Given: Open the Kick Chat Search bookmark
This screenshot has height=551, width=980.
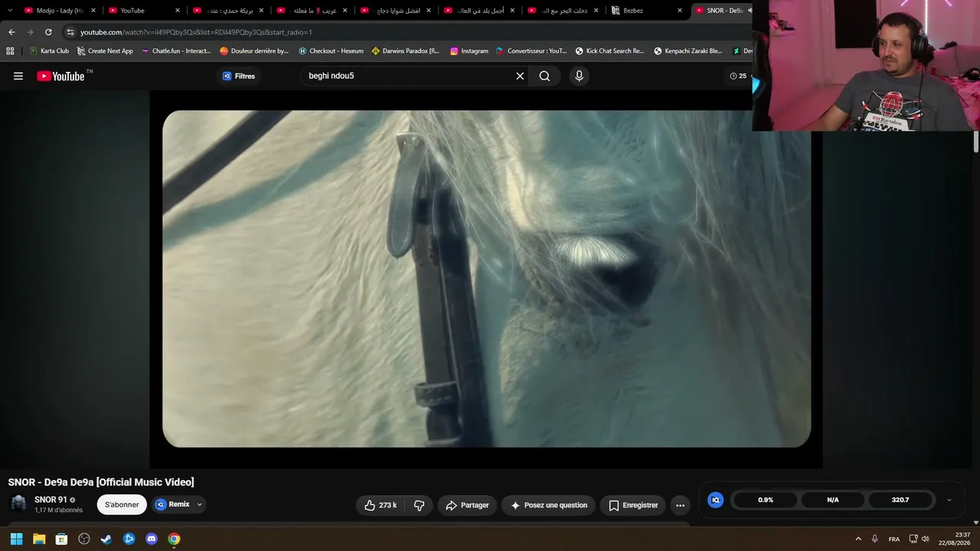Looking at the screenshot, I should tap(609, 51).
